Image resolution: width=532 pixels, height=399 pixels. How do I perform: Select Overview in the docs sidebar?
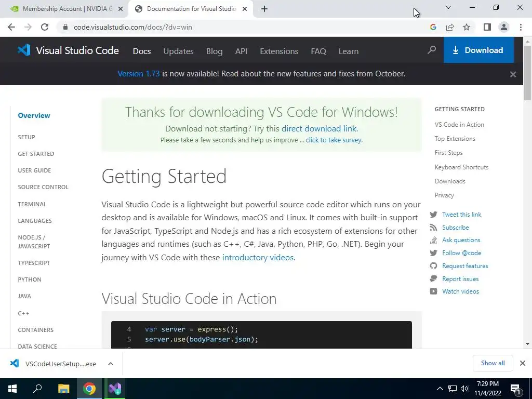pyautogui.click(x=34, y=115)
